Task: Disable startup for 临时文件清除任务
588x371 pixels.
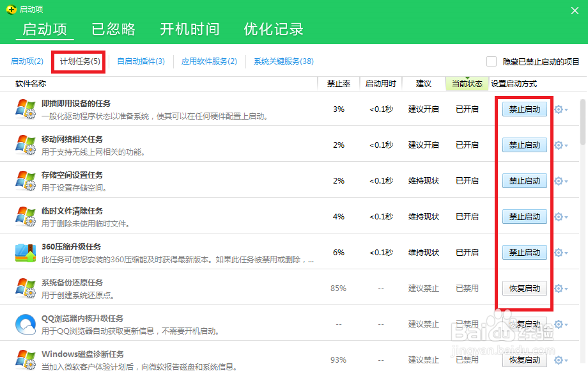Action: [524, 217]
